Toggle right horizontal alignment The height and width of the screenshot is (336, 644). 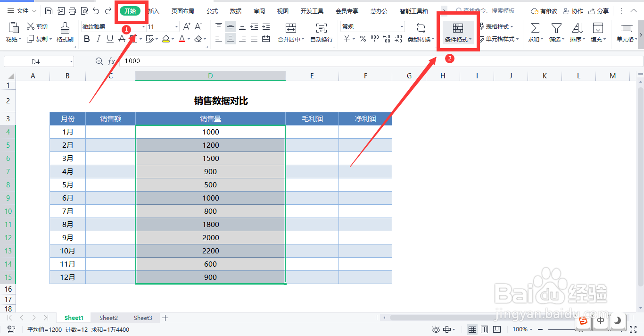coord(242,39)
